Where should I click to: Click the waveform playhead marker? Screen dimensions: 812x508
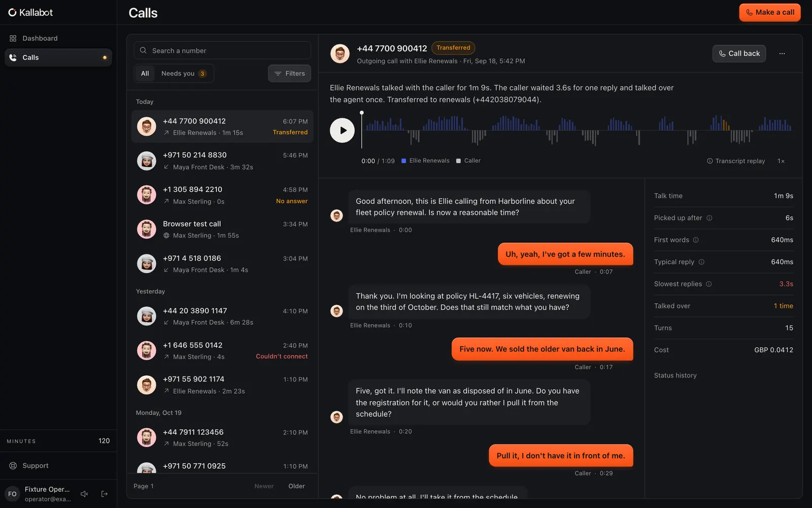362,113
